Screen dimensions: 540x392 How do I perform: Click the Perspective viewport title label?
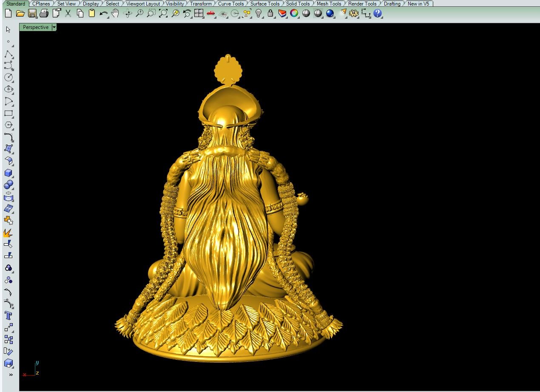point(36,27)
